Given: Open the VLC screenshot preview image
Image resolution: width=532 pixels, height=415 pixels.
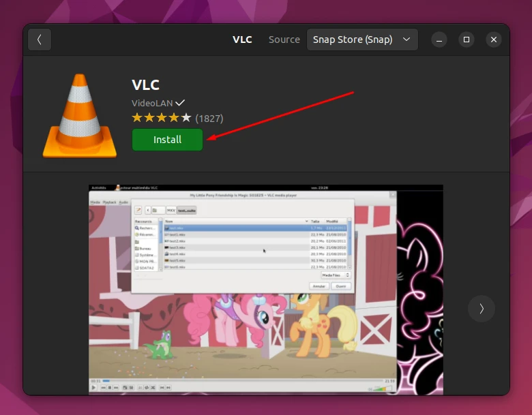Looking at the screenshot, I should [x=266, y=290].
